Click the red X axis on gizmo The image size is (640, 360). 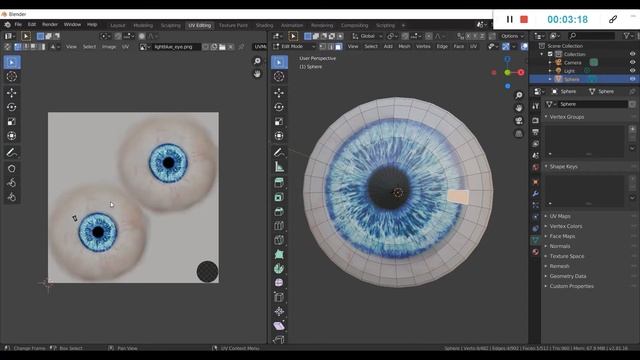(x=521, y=73)
